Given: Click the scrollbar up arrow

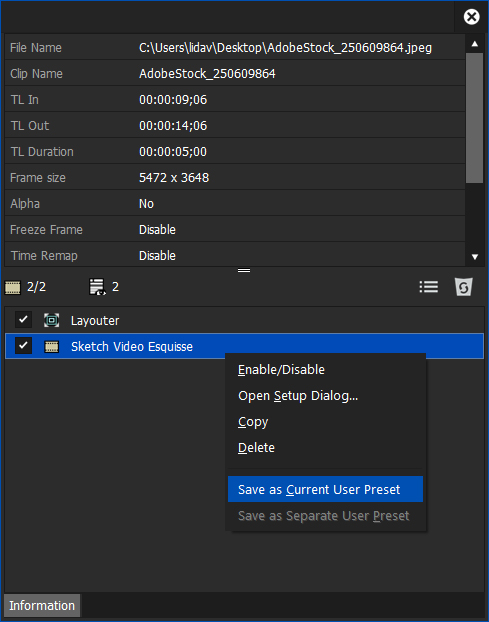Looking at the screenshot, I should tap(474, 44).
